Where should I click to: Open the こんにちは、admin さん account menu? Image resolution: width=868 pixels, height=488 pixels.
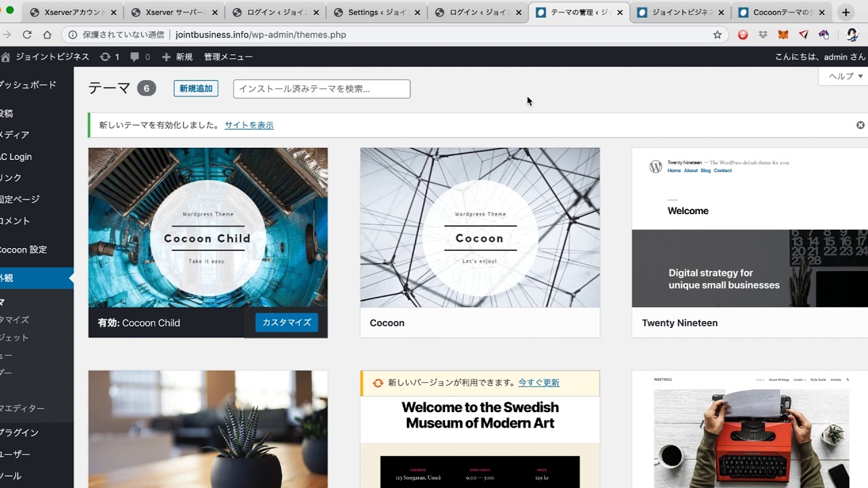pyautogui.click(x=821, y=57)
